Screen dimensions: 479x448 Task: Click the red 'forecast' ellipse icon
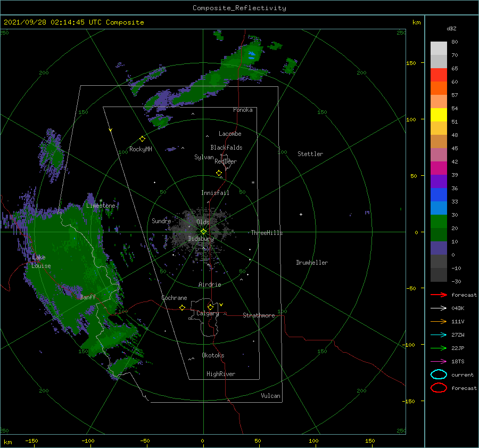[439, 388]
